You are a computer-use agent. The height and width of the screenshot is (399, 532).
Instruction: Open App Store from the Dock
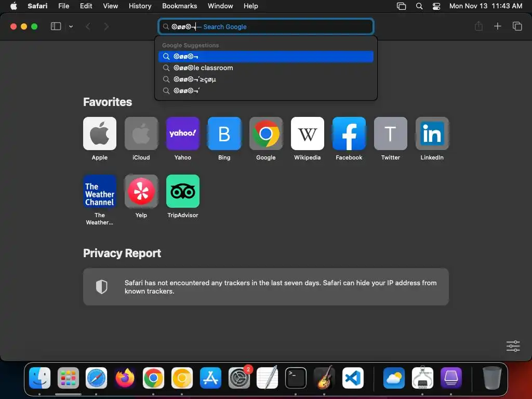210,378
